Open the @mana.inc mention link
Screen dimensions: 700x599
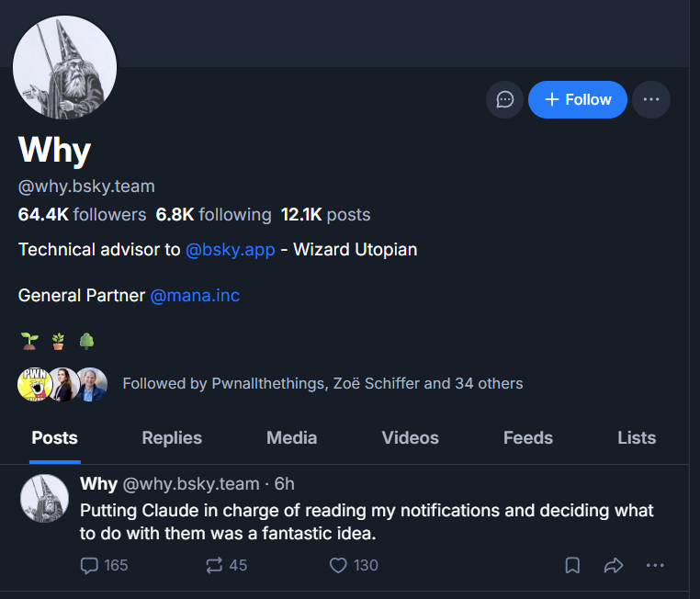[195, 296]
